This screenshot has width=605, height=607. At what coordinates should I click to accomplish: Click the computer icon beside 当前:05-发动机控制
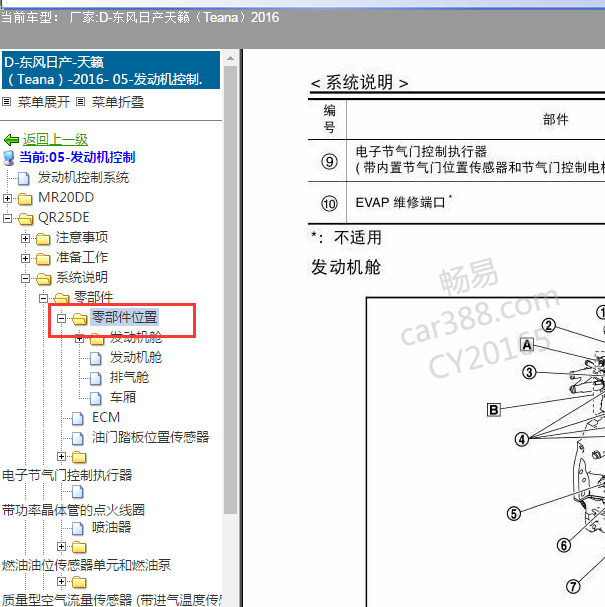(9, 158)
